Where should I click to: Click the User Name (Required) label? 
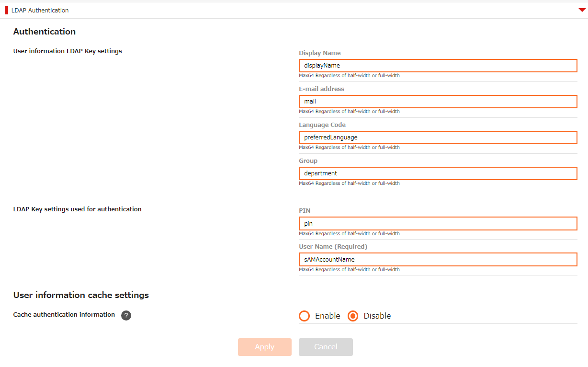pos(333,247)
